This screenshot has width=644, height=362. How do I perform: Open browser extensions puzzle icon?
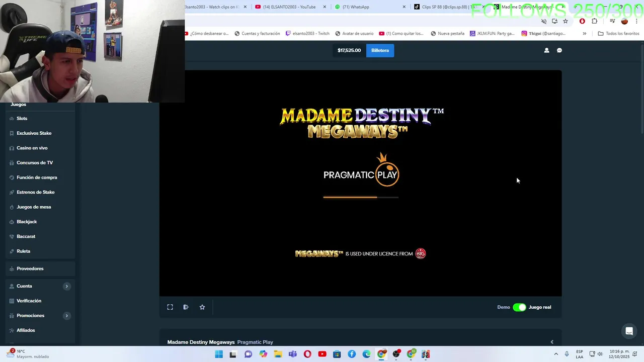(x=594, y=21)
